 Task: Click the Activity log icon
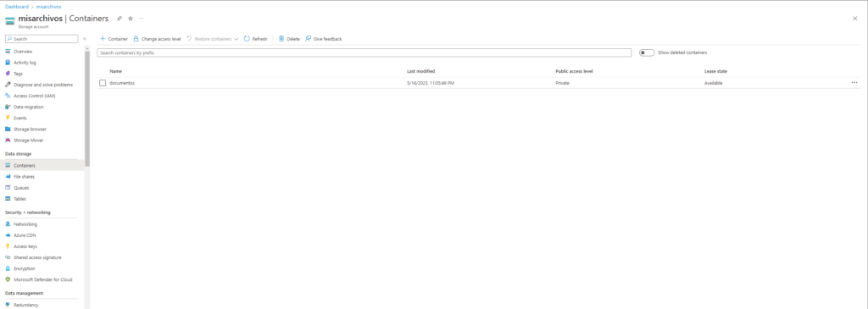tap(8, 63)
